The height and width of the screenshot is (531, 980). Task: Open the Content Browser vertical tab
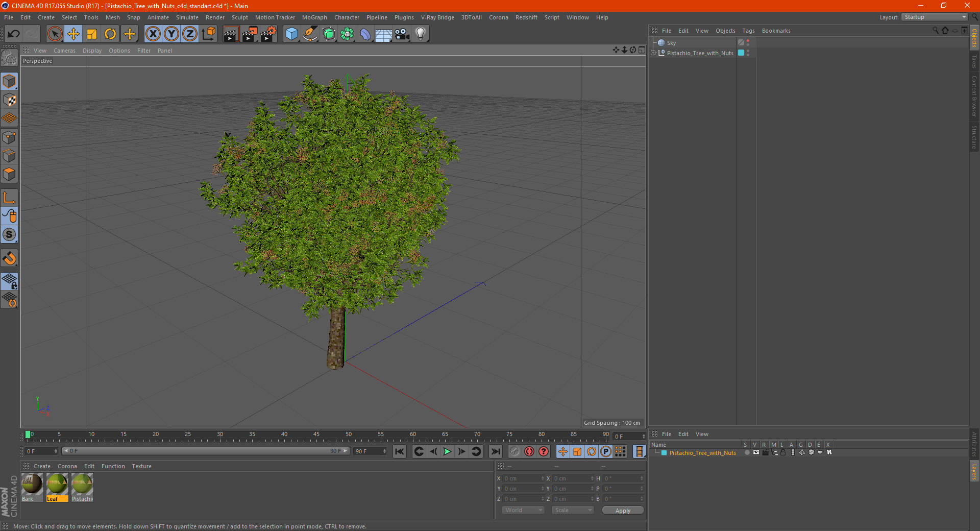(974, 96)
